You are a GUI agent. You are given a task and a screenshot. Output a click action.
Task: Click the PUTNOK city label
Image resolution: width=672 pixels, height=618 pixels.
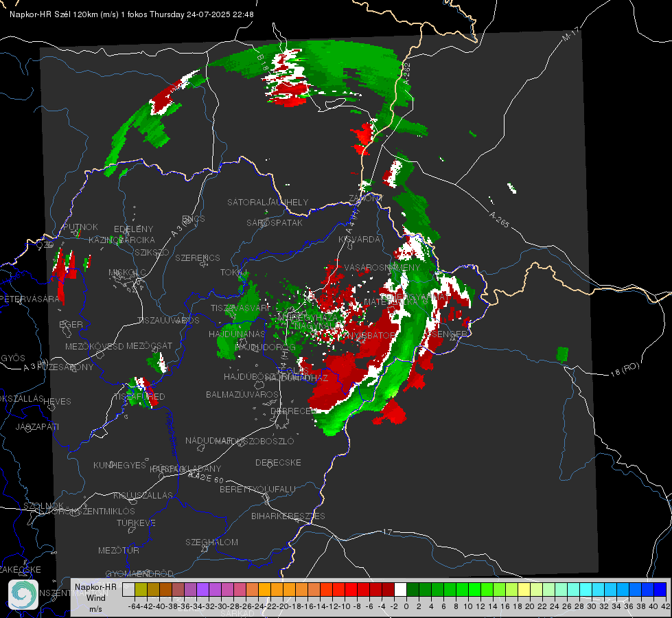point(80,227)
